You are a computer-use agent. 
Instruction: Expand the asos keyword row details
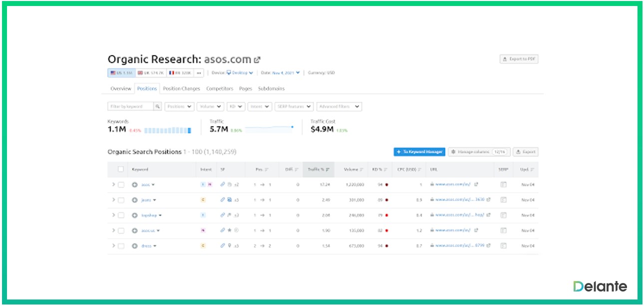click(x=113, y=184)
